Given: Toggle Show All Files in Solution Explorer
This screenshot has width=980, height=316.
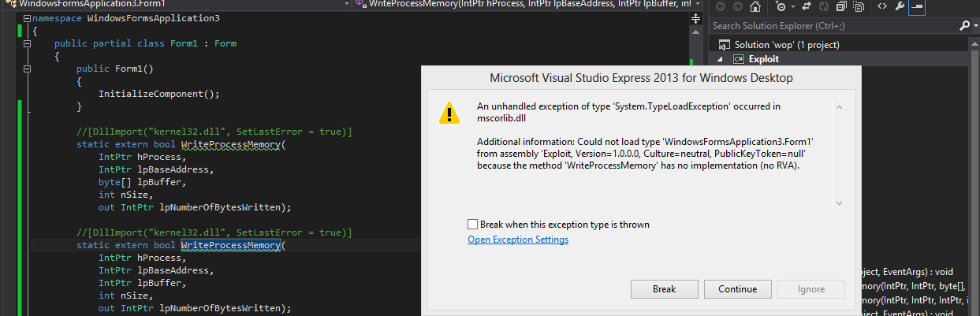Looking at the screenshot, I should click(x=859, y=6).
